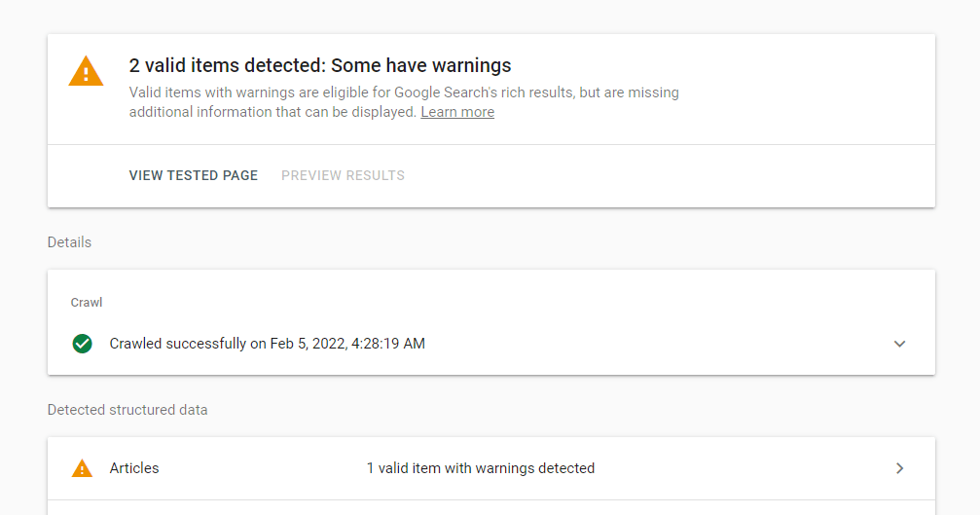The image size is (980, 515).
Task: Click "1 valid item with warnings detected" text
Action: pos(480,468)
